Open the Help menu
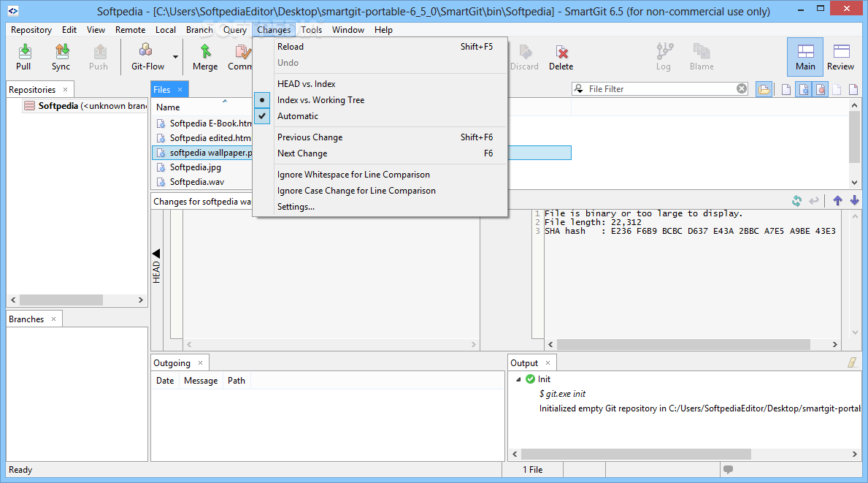 click(383, 30)
